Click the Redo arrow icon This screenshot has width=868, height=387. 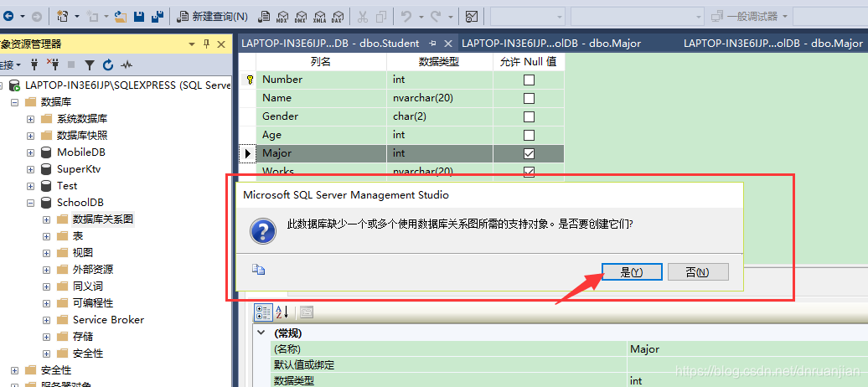point(437,17)
